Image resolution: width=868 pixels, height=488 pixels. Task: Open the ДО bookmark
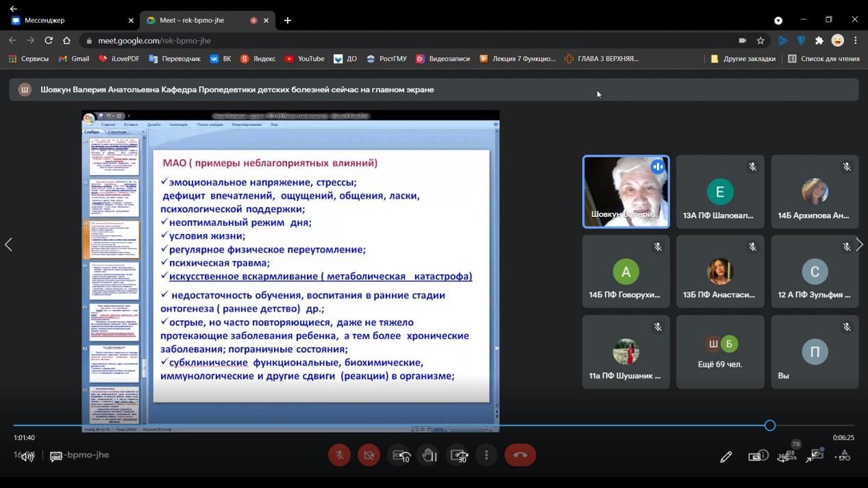[345, 59]
